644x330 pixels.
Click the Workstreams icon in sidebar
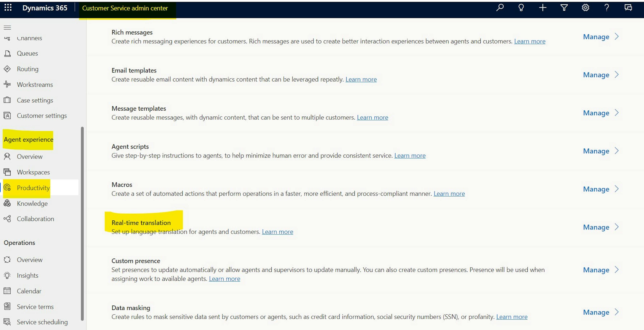tap(7, 84)
